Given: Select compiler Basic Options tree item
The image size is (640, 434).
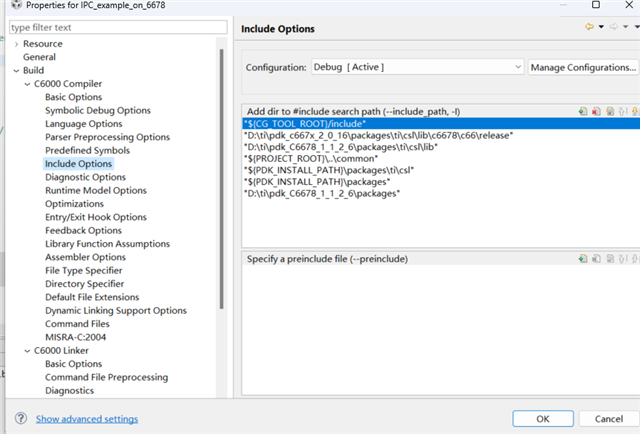Looking at the screenshot, I should click(73, 97).
